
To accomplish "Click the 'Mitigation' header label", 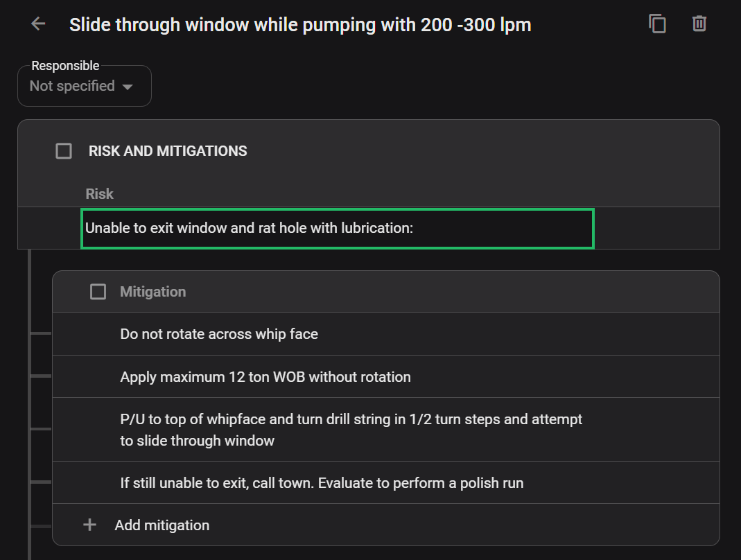I will coord(152,292).
